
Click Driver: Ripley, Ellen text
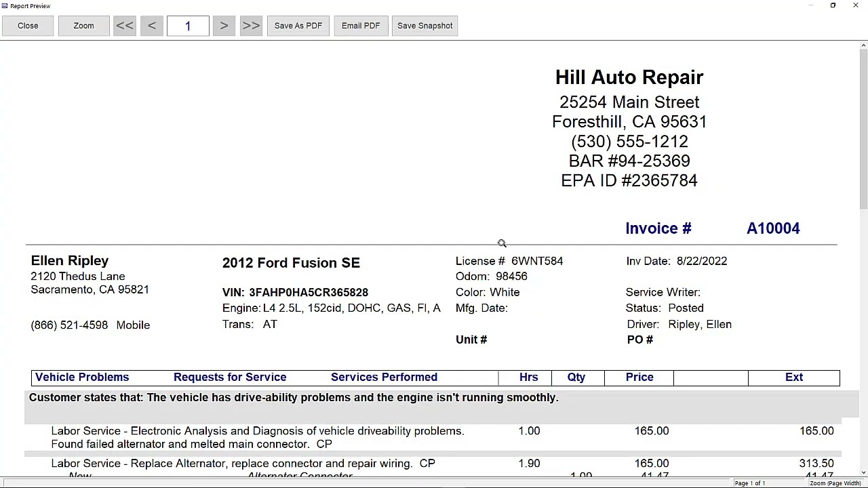coord(679,325)
